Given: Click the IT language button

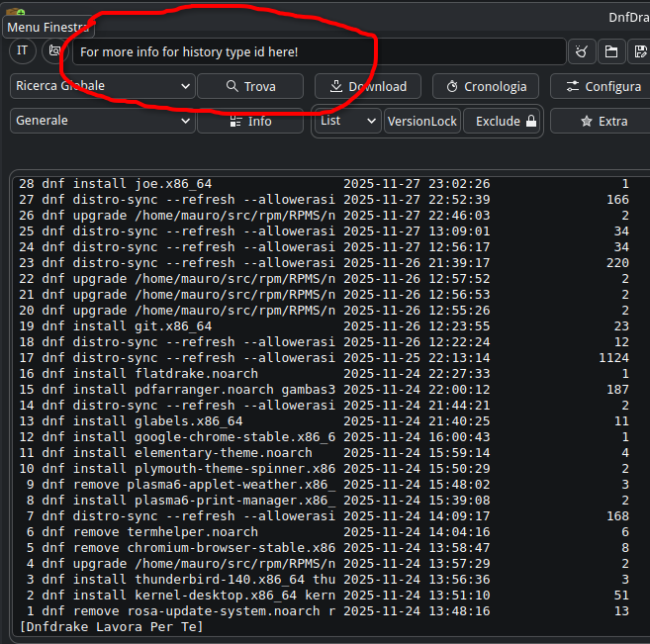Looking at the screenshot, I should (x=23, y=51).
